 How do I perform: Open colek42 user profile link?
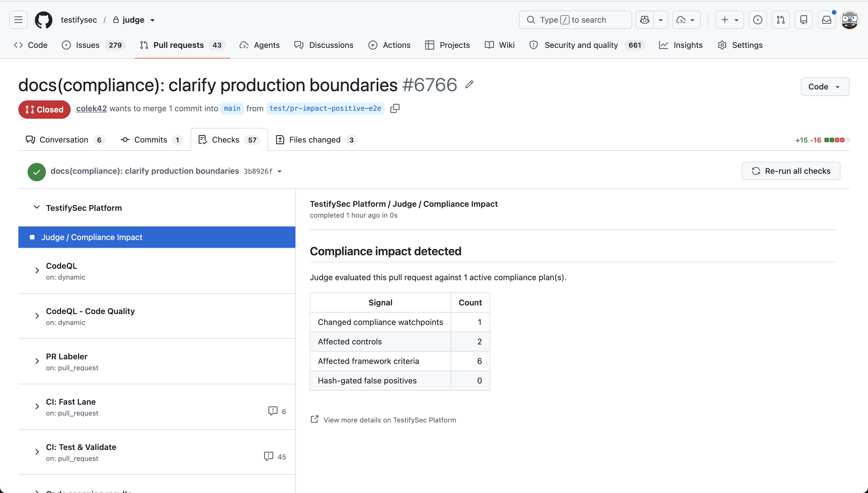pos(92,108)
